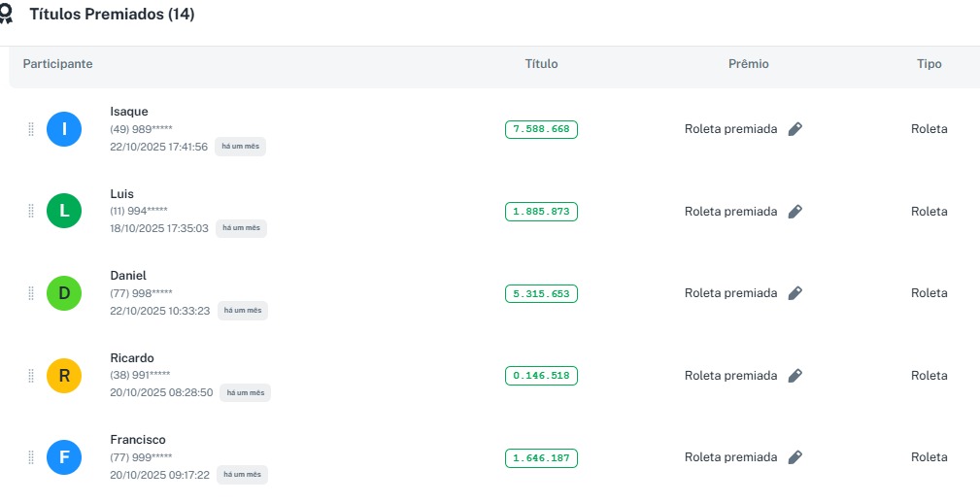Viewport: 980px width, 503px height.
Task: Click the 'há um mês' badge for Francisco
Action: 242,475
